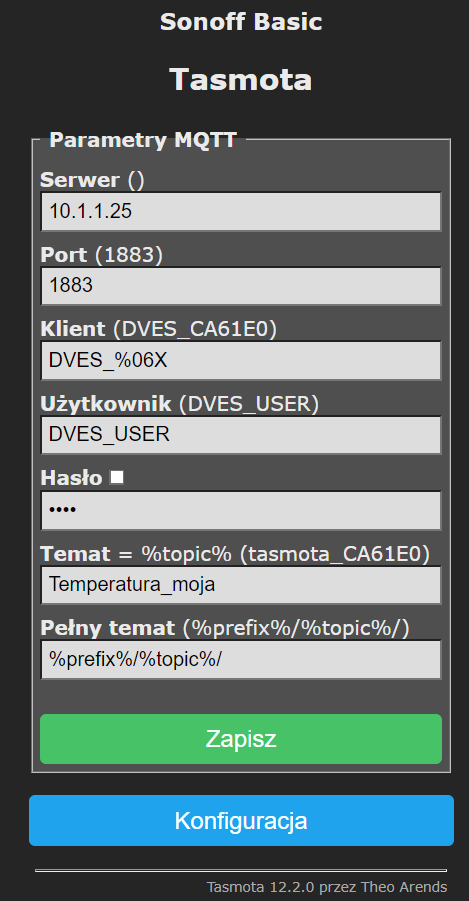The width and height of the screenshot is (469, 901).
Task: Click the Sonoff Basic page heading
Action: click(241, 22)
